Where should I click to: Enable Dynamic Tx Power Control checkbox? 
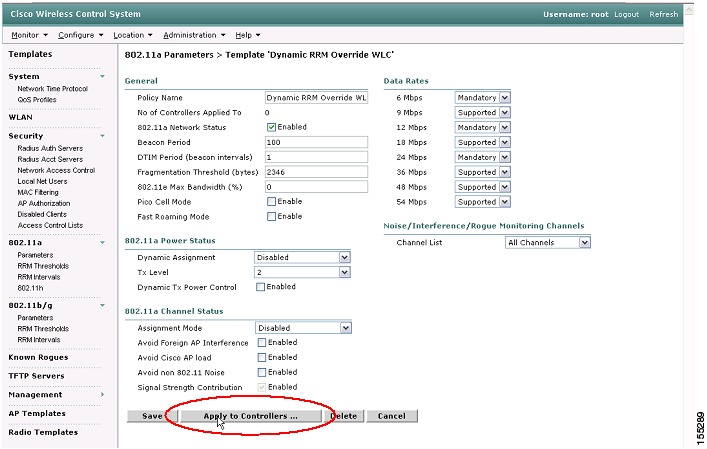pos(261,287)
